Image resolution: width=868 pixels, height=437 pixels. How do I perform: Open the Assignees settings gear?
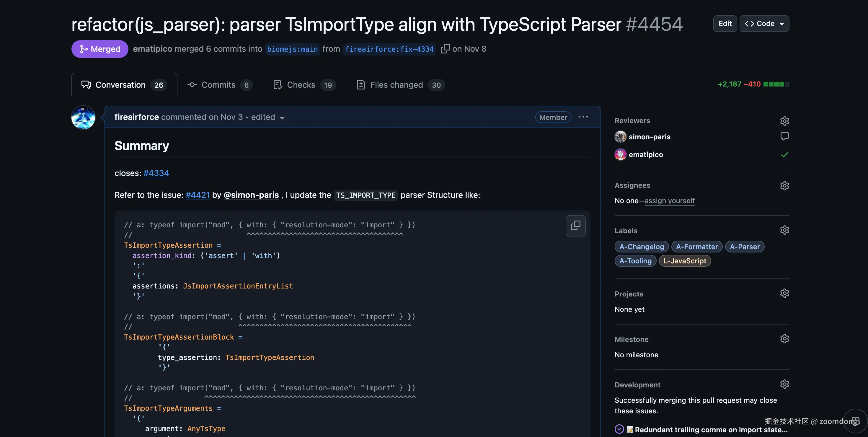coord(784,185)
